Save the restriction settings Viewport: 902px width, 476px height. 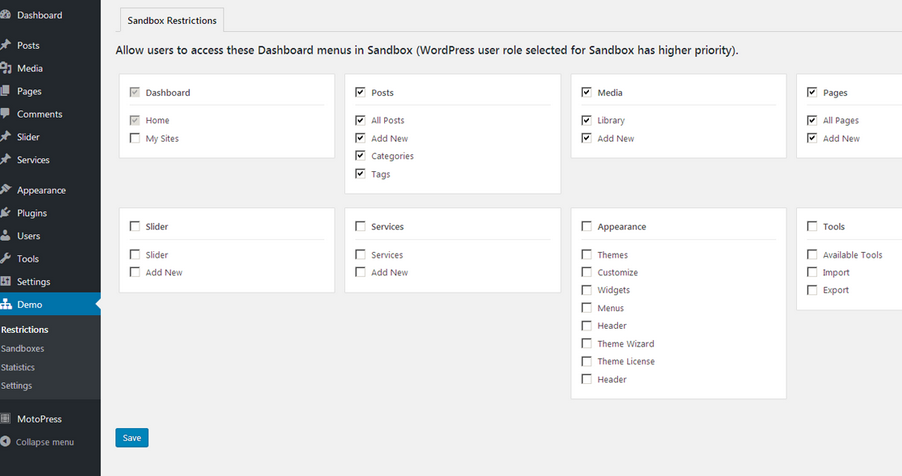[x=132, y=437]
